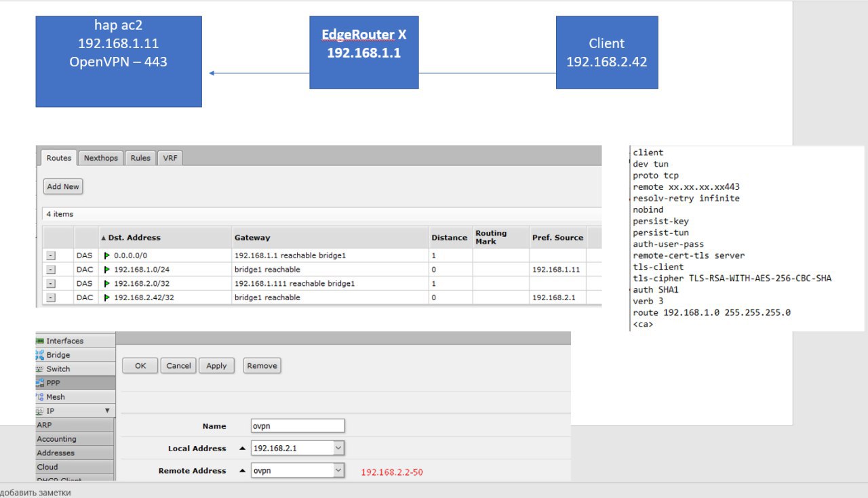This screenshot has width=868, height=498.
Task: Click the Remove button
Action: click(x=262, y=366)
